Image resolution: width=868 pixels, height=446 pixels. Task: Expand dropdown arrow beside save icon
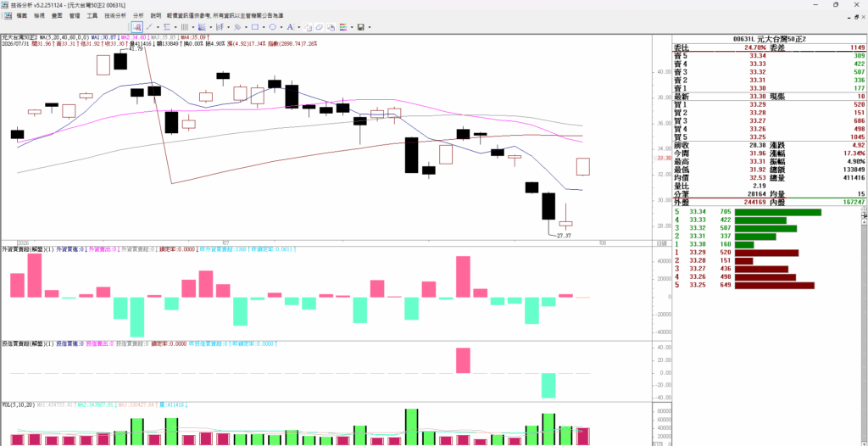(x=370, y=27)
